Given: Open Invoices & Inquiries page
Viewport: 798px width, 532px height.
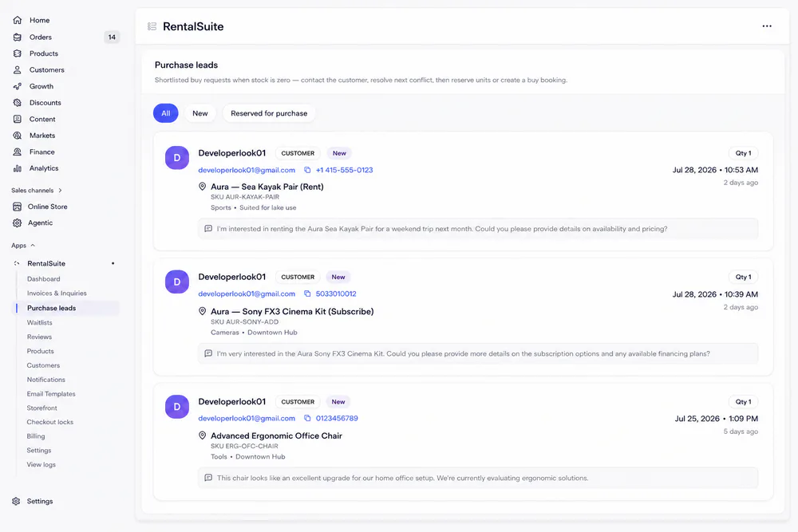Looking at the screenshot, I should click(57, 293).
